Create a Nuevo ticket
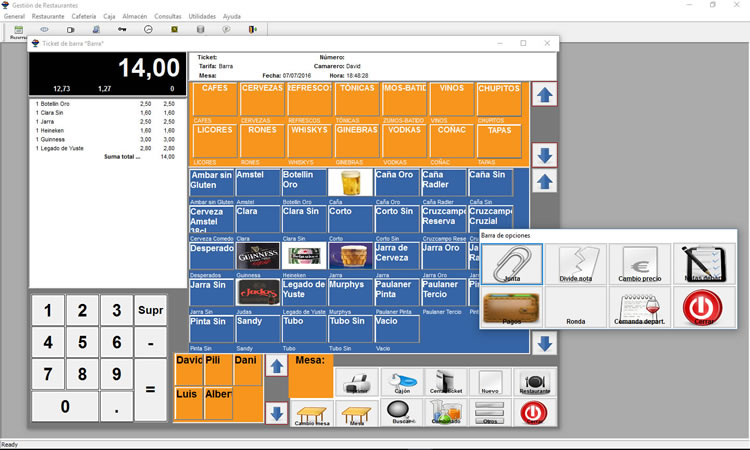This screenshot has height=450, width=750. click(x=490, y=382)
